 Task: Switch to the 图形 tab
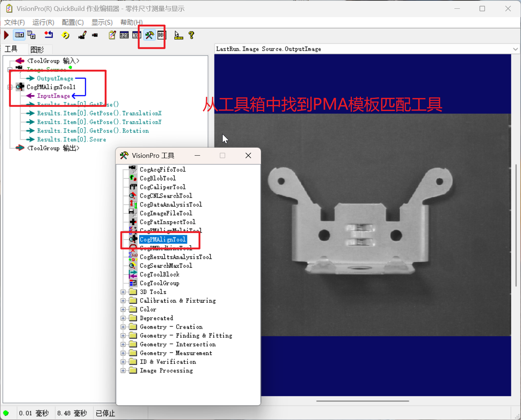[37, 49]
